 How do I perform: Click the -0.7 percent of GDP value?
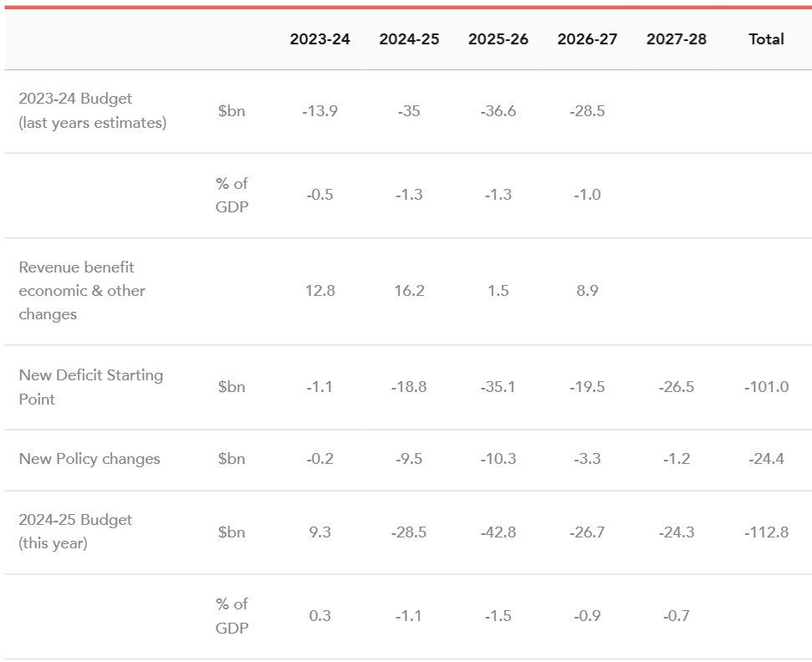tap(677, 616)
